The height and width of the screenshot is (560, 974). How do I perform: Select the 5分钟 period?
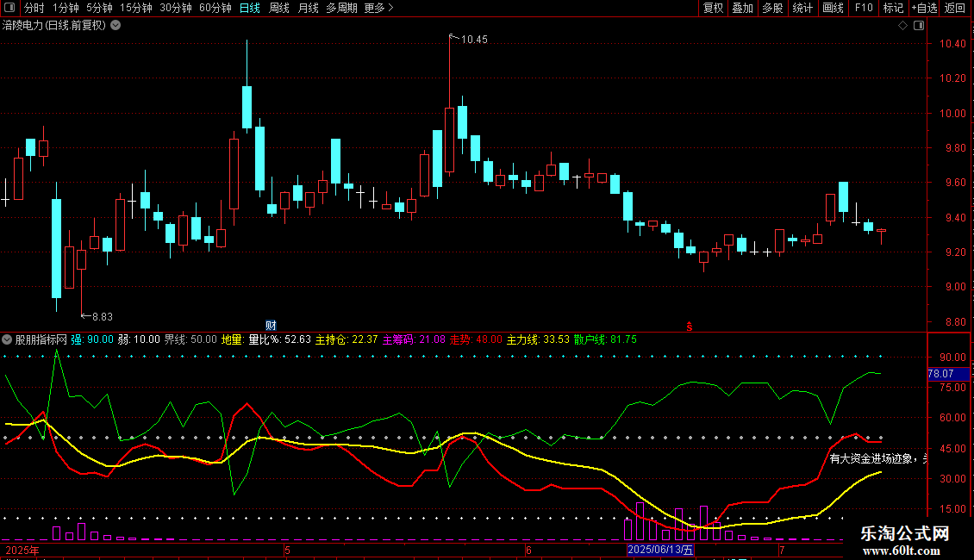click(99, 8)
